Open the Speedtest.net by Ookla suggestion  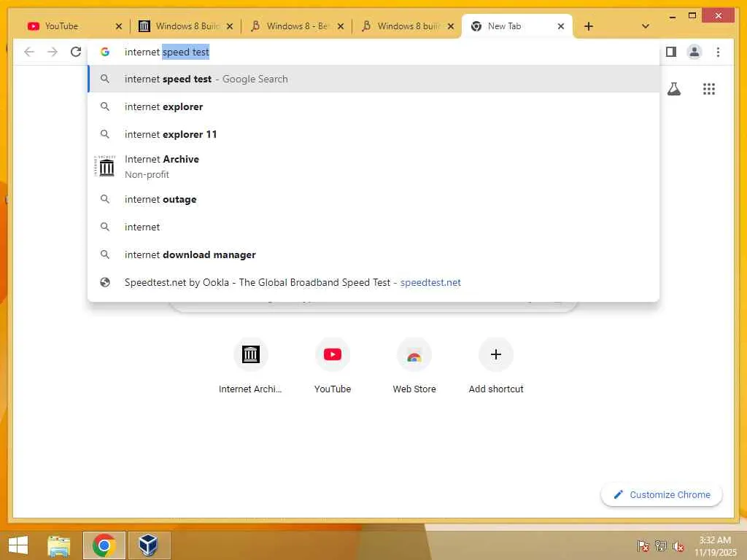click(373, 282)
